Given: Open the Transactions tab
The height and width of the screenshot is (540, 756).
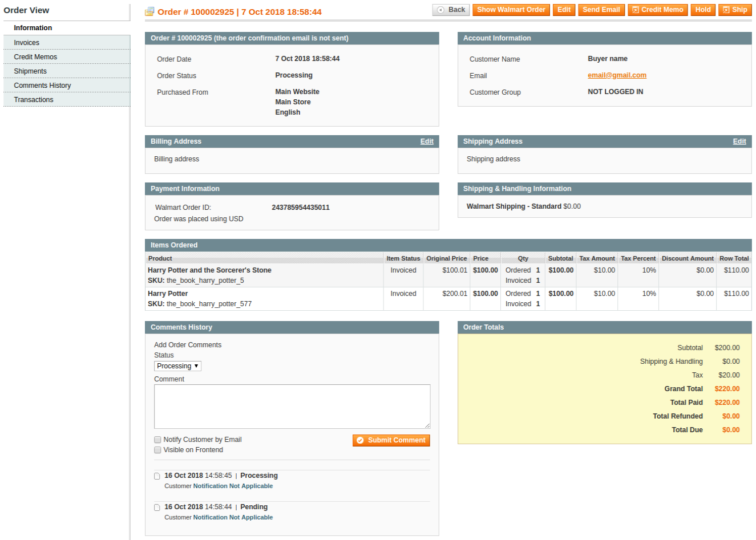Looking at the screenshot, I should tap(67, 100).
